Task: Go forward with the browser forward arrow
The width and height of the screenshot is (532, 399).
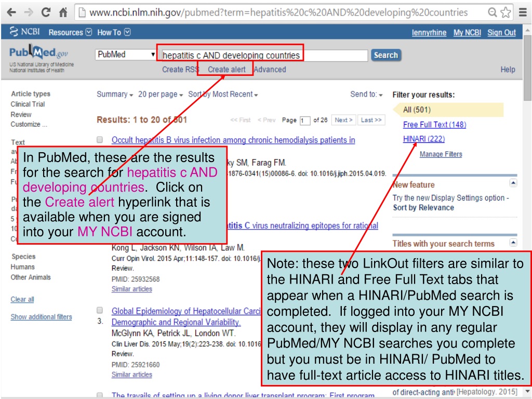Action: (x=29, y=12)
